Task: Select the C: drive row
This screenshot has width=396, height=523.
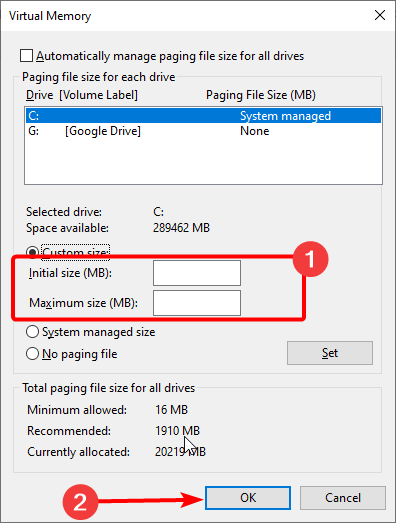Action: (203, 116)
